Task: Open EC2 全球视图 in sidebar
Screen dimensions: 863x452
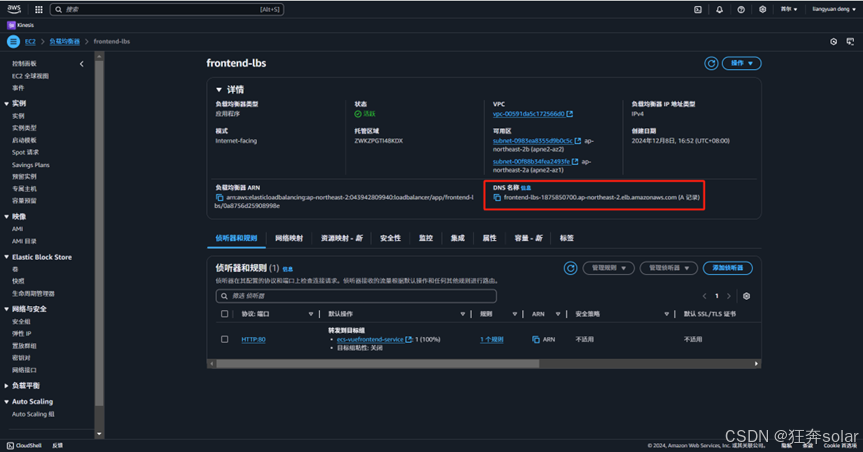Action: click(x=30, y=77)
